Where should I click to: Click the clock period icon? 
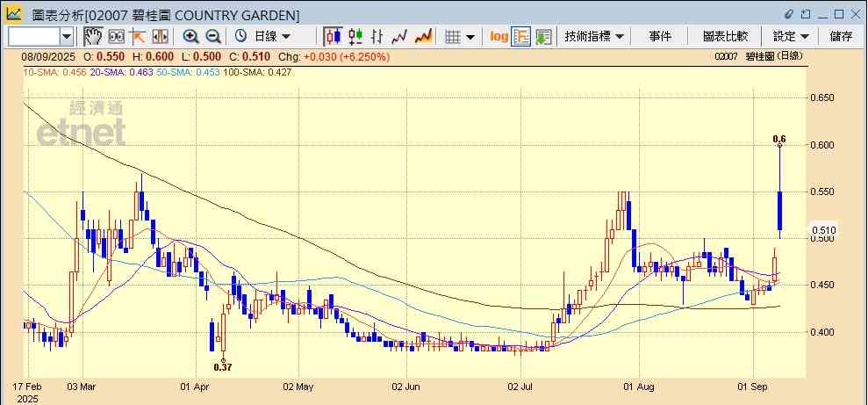tap(240, 37)
